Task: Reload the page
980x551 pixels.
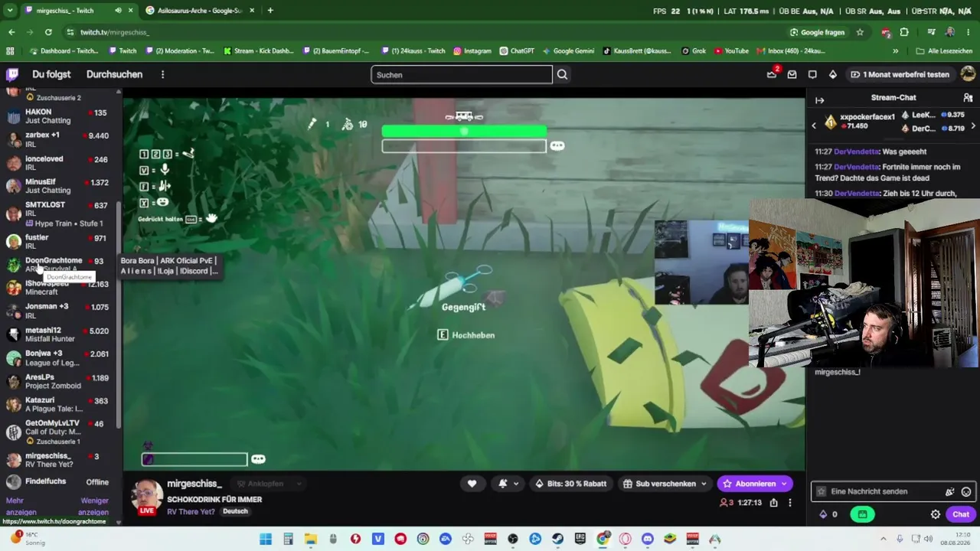Action: [x=48, y=32]
